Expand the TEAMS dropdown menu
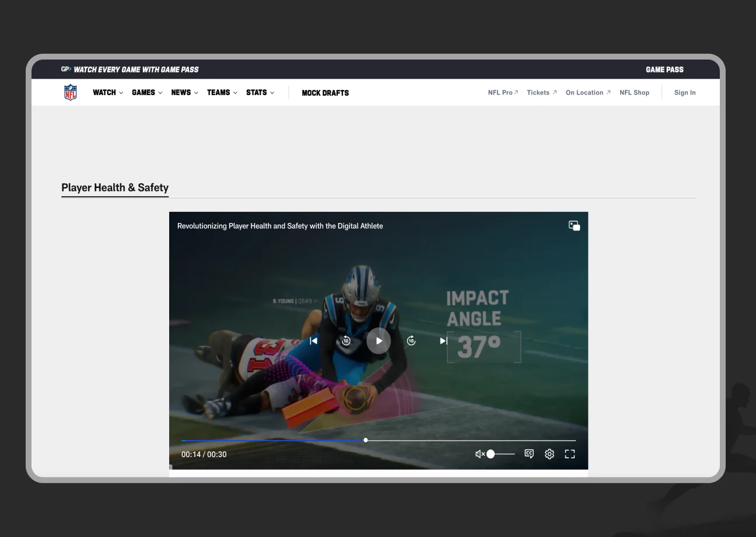Viewport: 756px width, 537px height. pos(222,92)
